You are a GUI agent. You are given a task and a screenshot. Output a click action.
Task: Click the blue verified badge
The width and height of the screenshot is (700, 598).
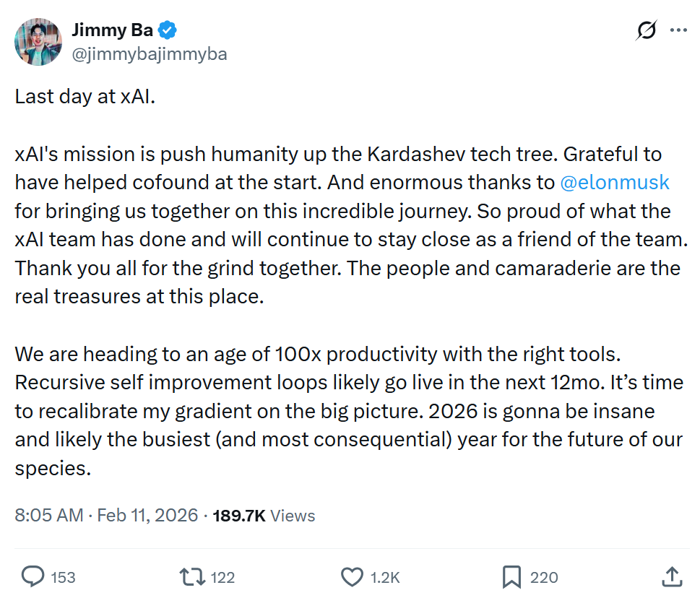[168, 30]
